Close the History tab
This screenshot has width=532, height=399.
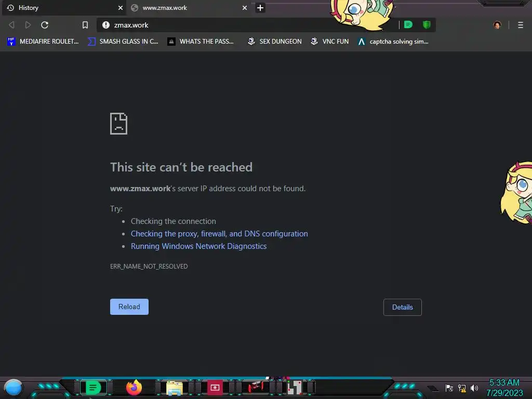point(120,8)
